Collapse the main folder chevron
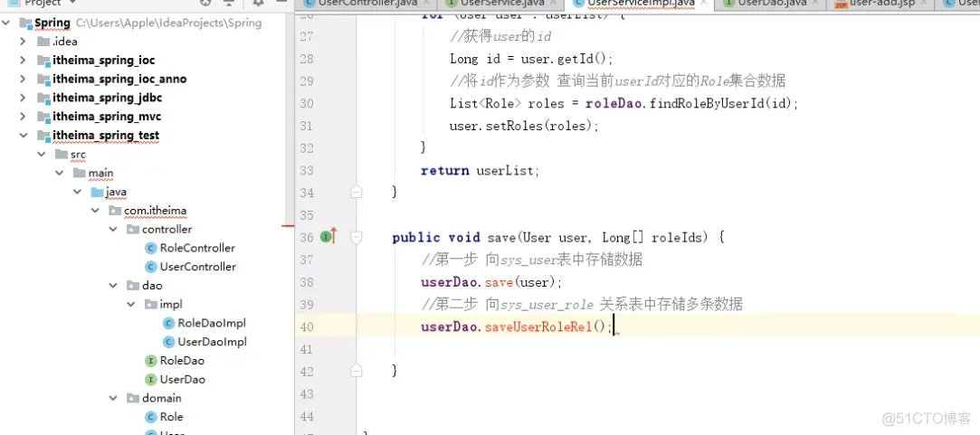This screenshot has width=980, height=435. [60, 173]
